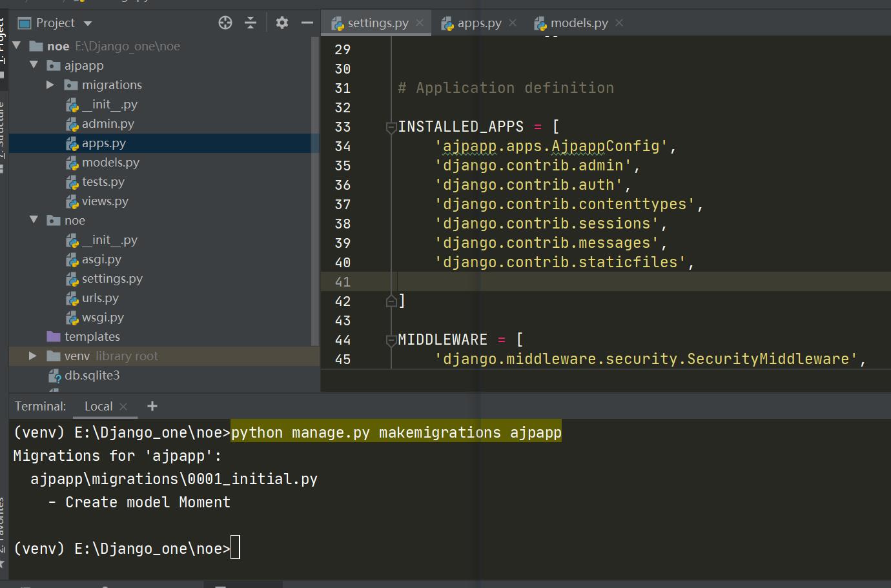Click the 0001_initial.py path in terminal
The height and width of the screenshot is (588, 891).
coord(174,479)
